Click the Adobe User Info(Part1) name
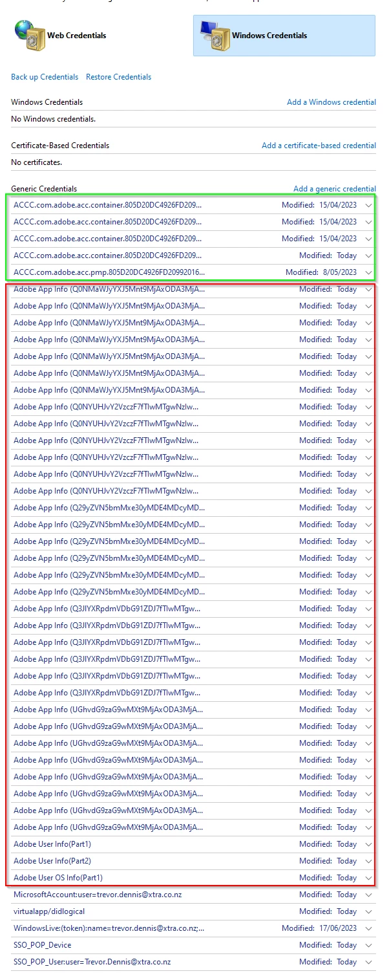The height and width of the screenshot is (980, 389). (52, 844)
